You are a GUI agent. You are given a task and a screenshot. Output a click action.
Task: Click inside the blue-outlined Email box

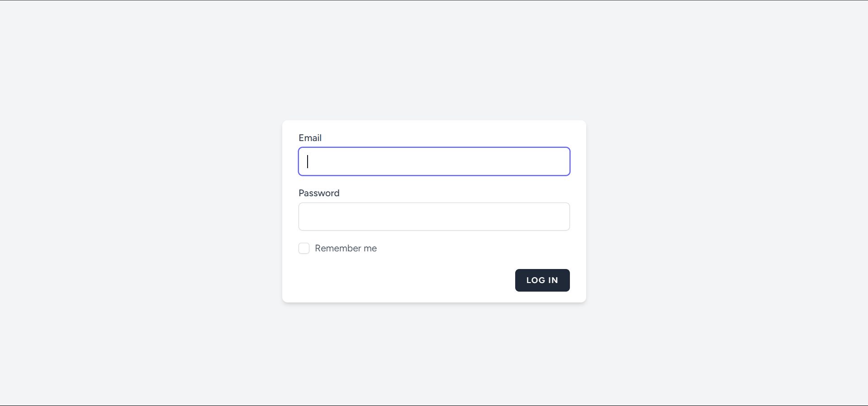434,161
